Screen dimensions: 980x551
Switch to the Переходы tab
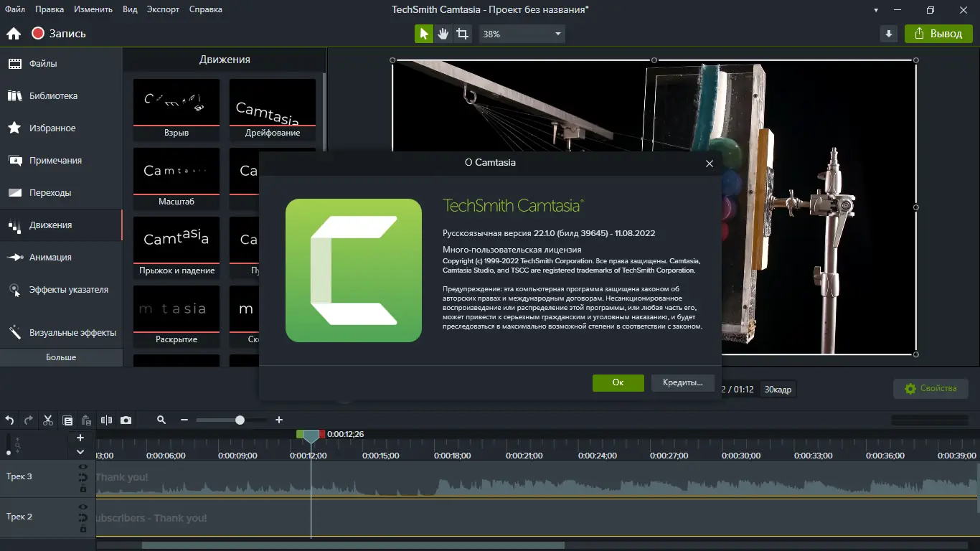(50, 193)
